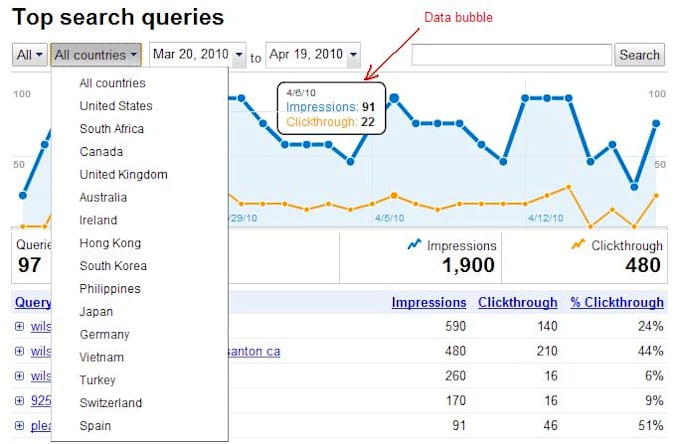The width and height of the screenshot is (680, 444).
Task: Choose South Korea in the country list
Action: point(113,266)
